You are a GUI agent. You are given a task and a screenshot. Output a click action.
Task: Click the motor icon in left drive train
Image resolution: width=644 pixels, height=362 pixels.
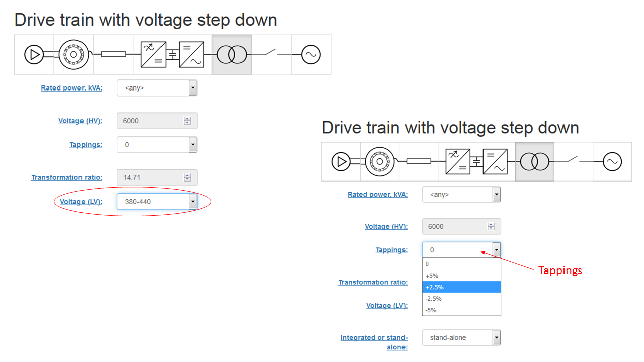coord(73,54)
